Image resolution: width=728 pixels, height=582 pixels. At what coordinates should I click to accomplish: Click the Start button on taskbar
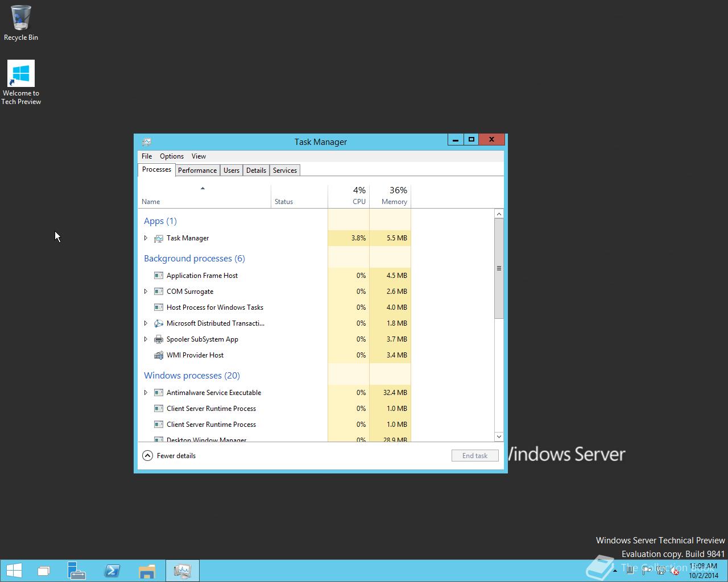point(14,571)
